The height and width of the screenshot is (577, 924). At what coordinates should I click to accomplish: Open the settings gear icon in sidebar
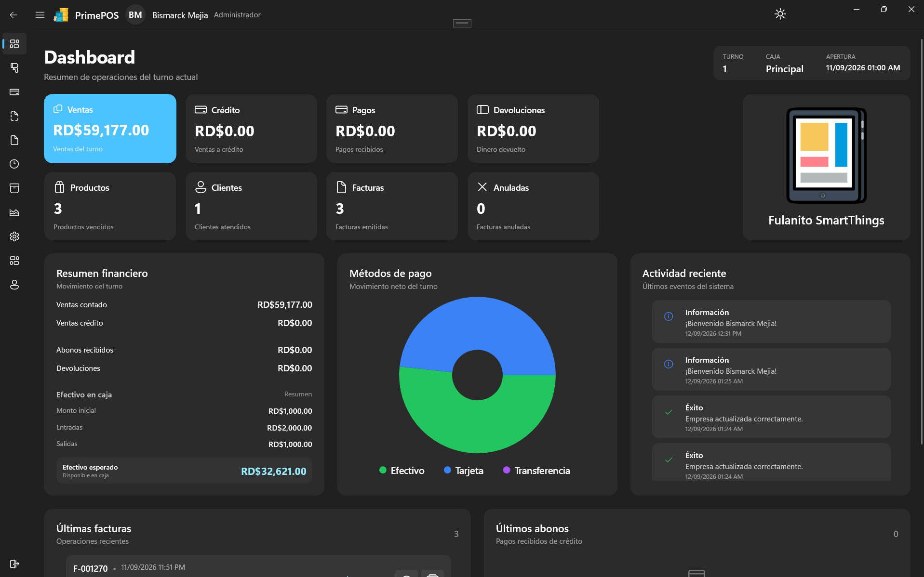(14, 236)
